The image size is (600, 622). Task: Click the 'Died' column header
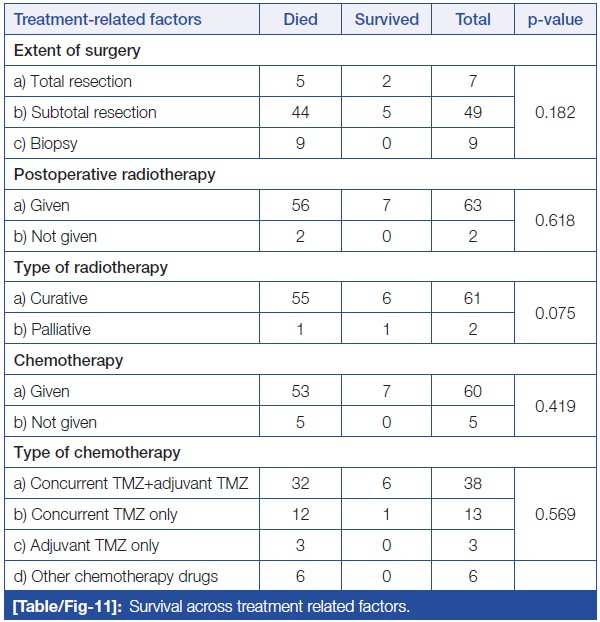301,19
